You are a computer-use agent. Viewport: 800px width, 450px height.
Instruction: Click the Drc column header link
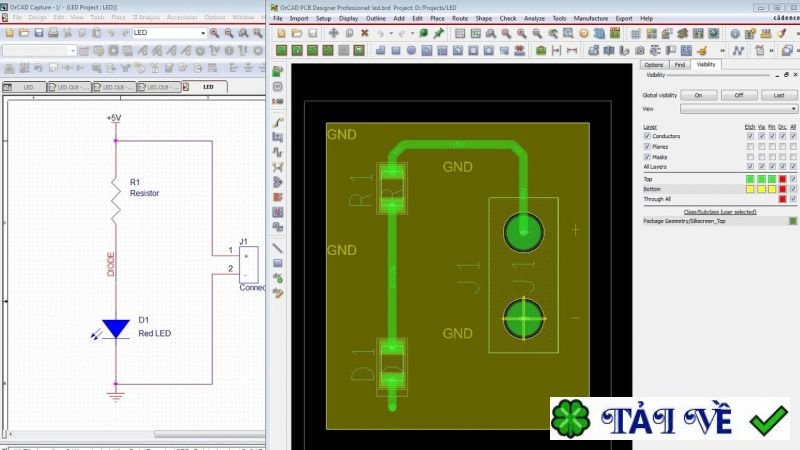pyautogui.click(x=782, y=127)
